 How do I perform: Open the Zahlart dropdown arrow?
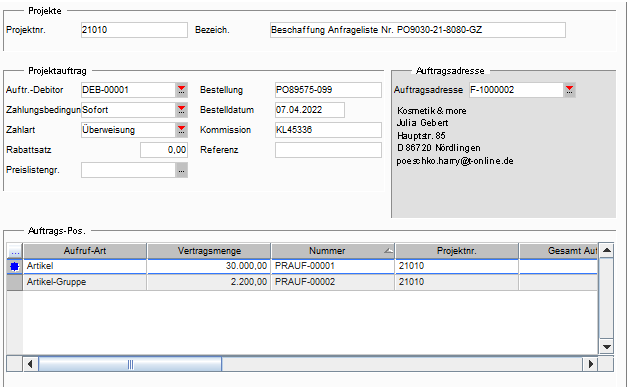182,130
